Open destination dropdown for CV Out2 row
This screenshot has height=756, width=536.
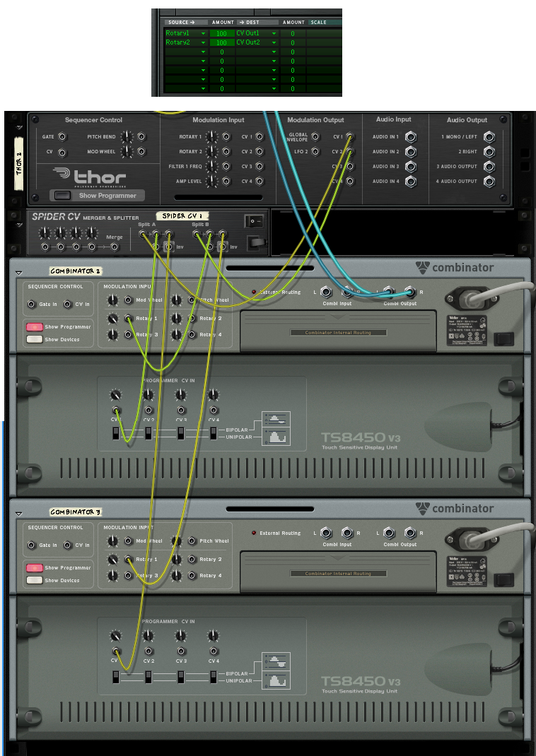274,43
